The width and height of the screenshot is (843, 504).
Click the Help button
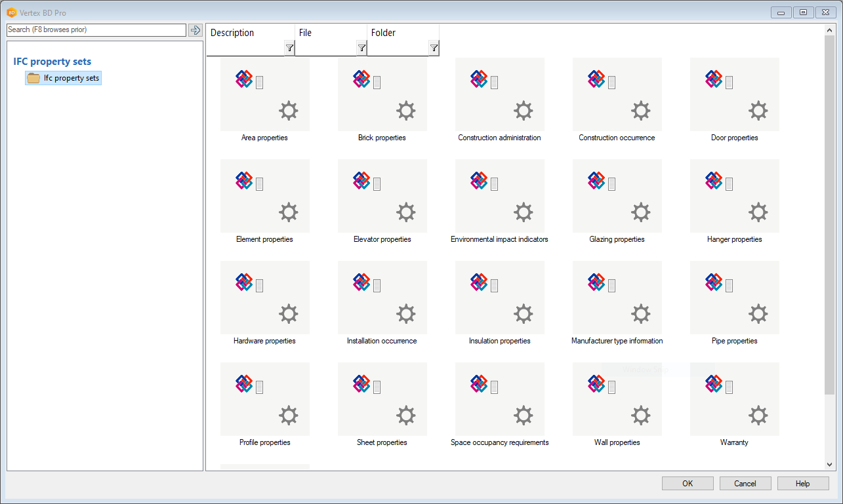pyautogui.click(x=802, y=484)
